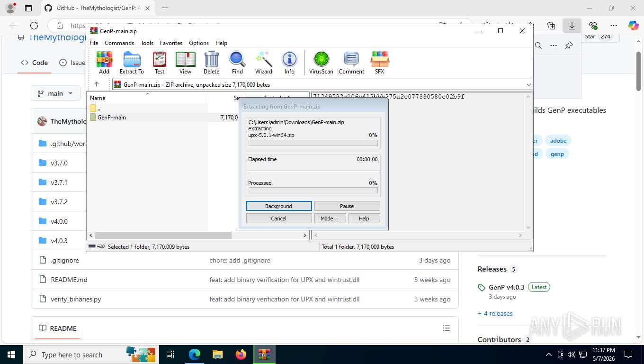The width and height of the screenshot is (644, 364).
Task: Open the .gitignore file
Action: 65,260
